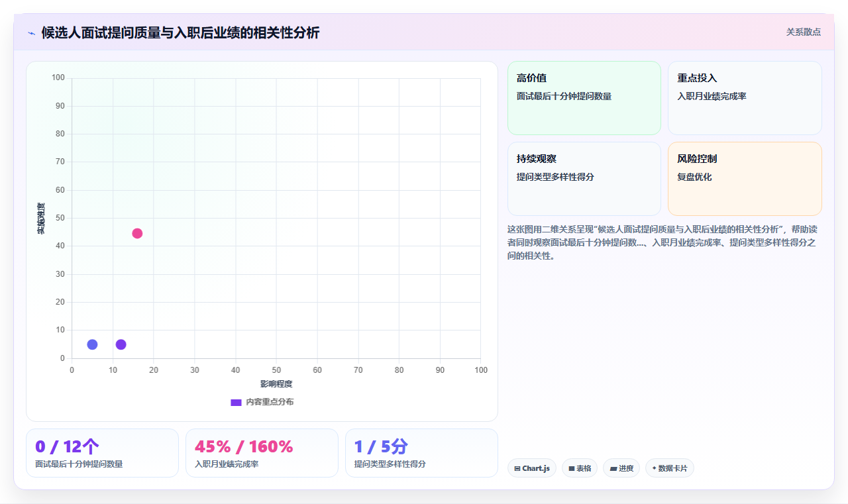Click the 0 / 12个 stat card
The image size is (848, 504).
pos(102,453)
